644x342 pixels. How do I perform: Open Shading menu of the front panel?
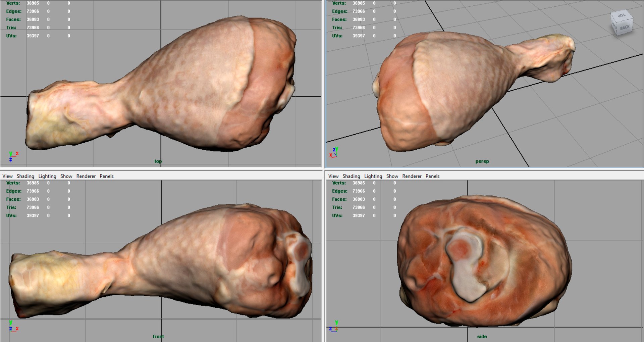(25, 176)
